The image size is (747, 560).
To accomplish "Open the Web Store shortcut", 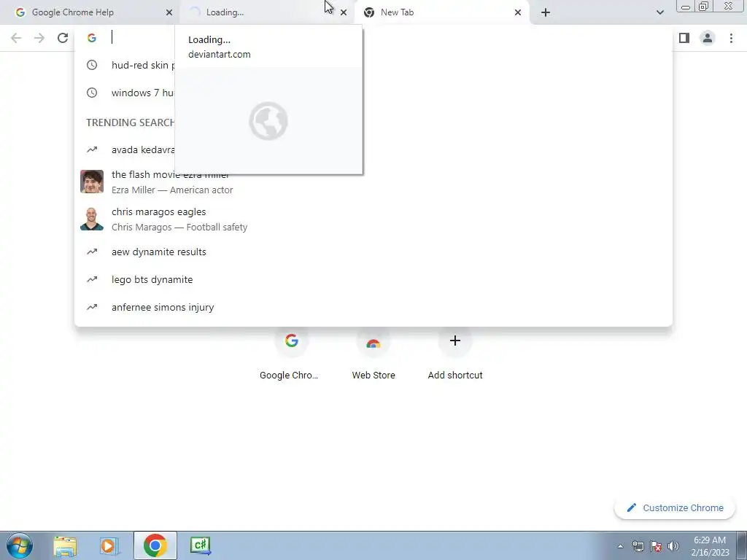I will (x=373, y=355).
